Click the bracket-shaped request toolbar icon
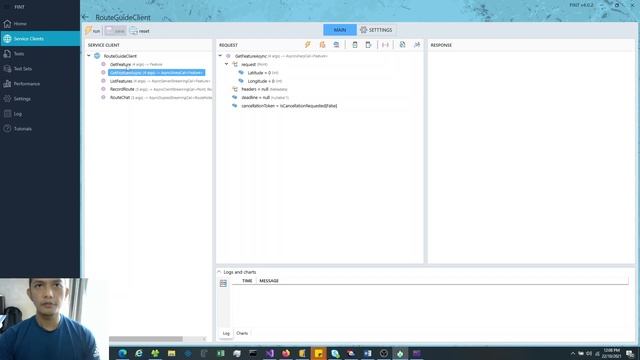This screenshot has height=360, width=640. [385, 44]
